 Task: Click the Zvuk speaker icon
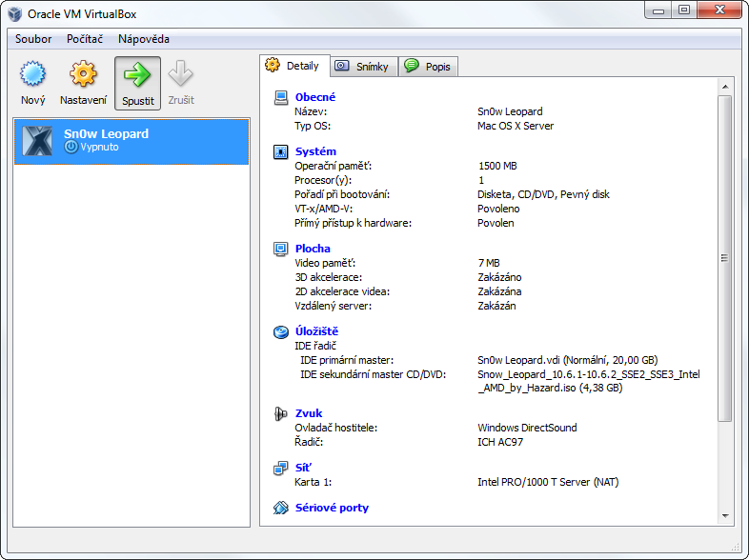[280, 413]
